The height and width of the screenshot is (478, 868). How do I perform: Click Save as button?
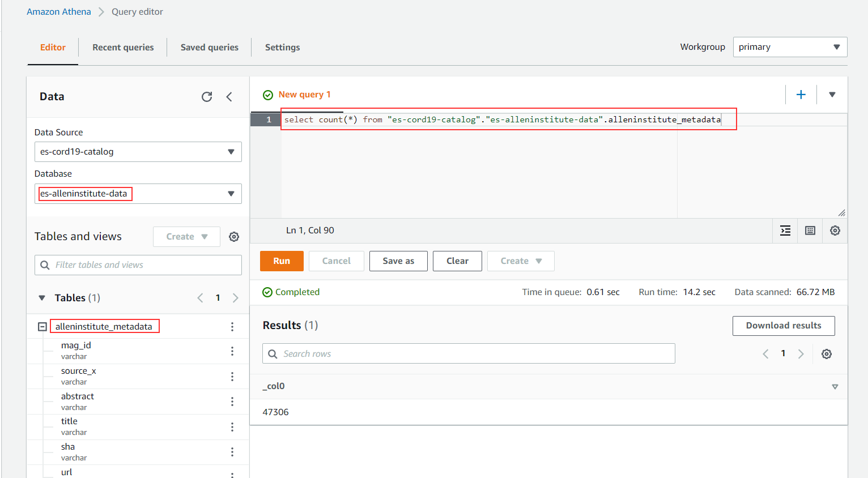398,261
